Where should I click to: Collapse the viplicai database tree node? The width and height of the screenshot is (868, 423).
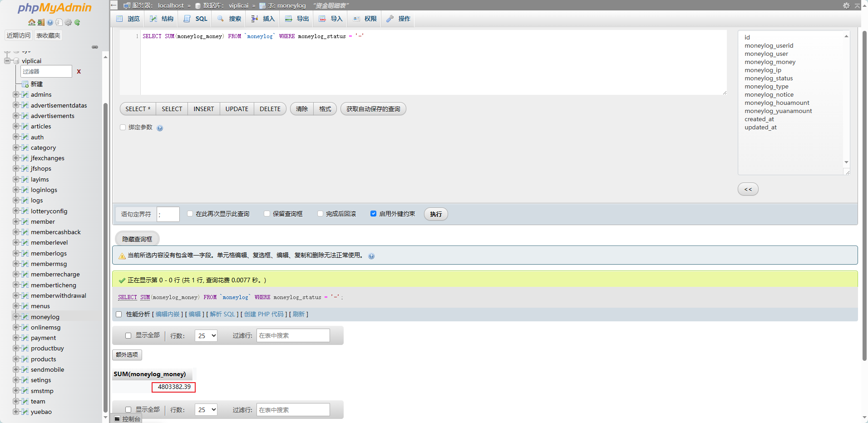click(7, 61)
